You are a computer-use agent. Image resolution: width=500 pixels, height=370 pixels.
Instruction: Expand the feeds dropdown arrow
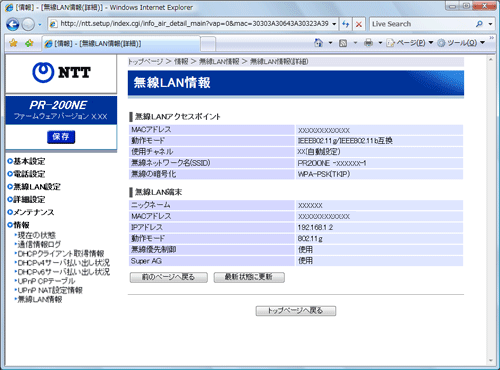[x=355, y=43]
